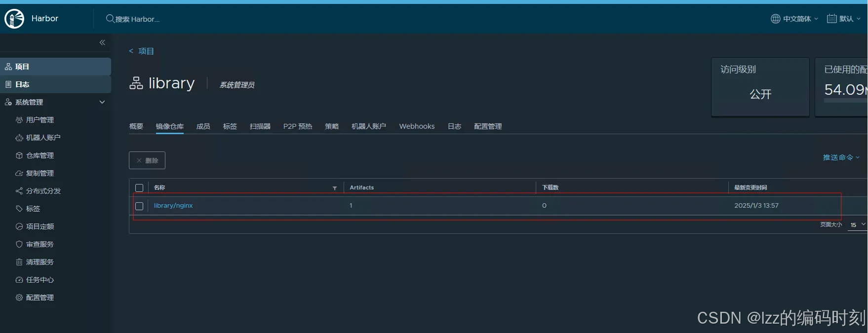This screenshot has width=868, height=333.
Task: Open the 配置管理 project tab
Action: coord(488,126)
